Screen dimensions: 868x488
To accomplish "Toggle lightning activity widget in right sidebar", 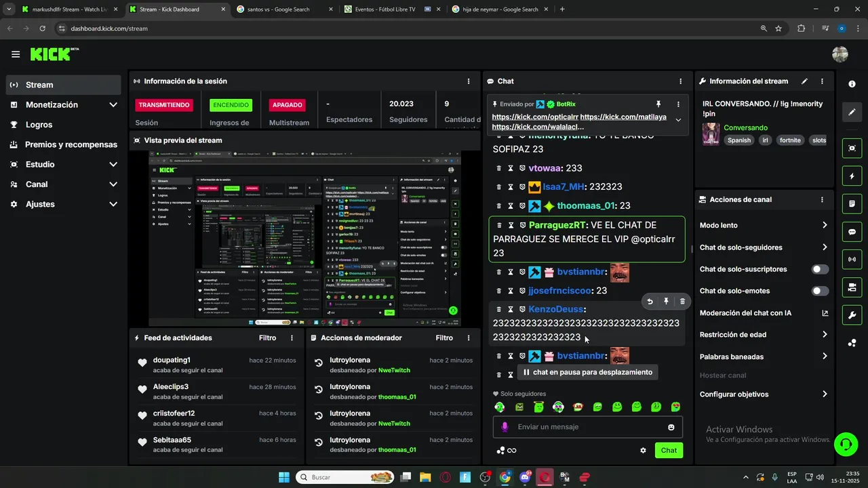I will (852, 176).
